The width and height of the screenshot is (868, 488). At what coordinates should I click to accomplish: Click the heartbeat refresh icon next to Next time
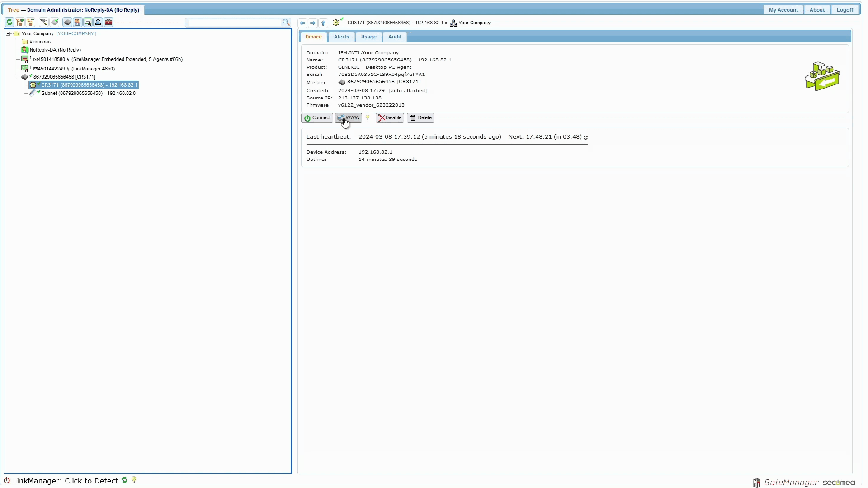(586, 137)
